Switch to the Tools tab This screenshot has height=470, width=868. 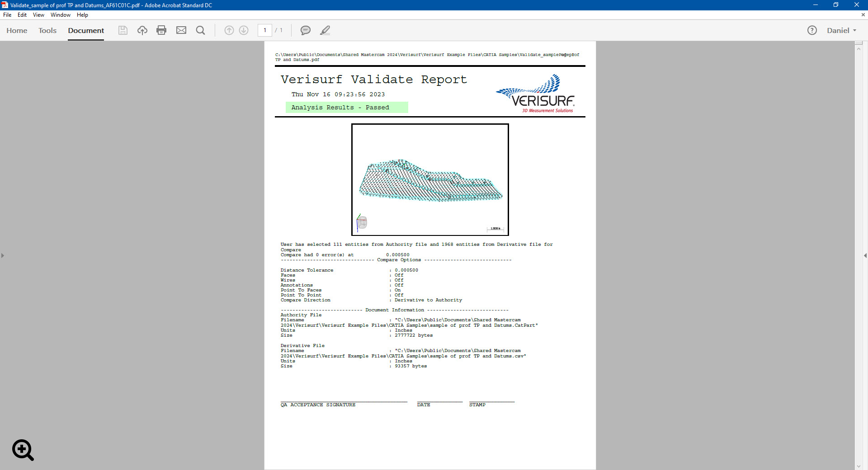click(x=47, y=30)
